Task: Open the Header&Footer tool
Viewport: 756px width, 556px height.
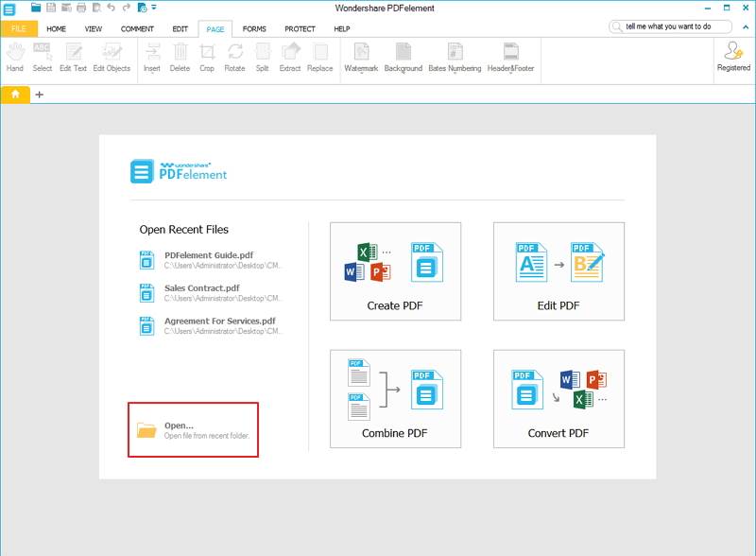Action: (513, 59)
